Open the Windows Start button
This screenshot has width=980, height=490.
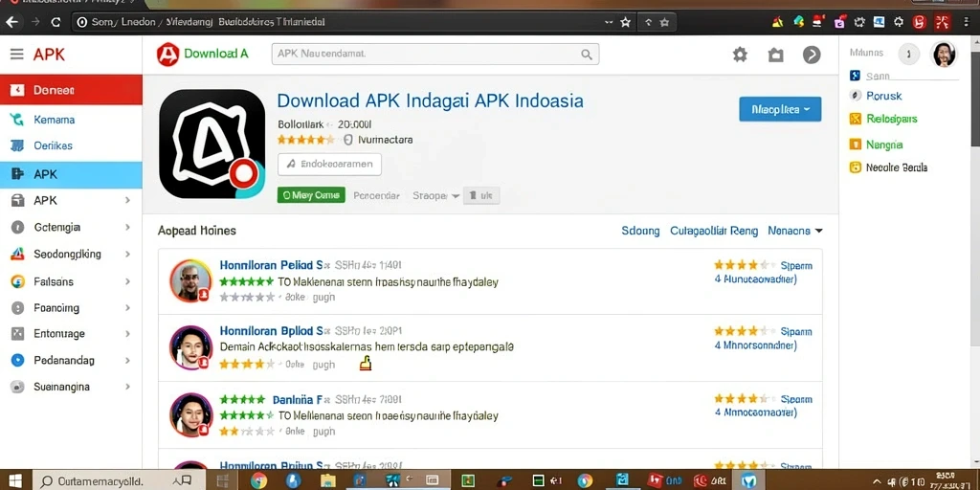[15, 480]
